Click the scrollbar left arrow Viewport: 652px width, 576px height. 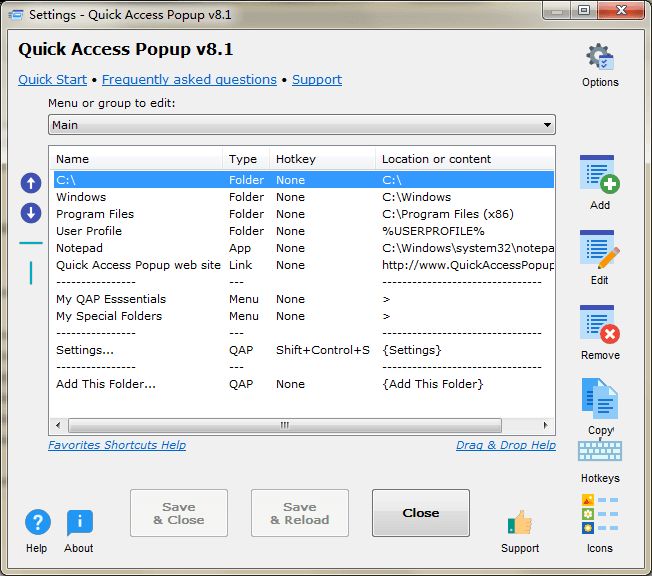[58, 425]
